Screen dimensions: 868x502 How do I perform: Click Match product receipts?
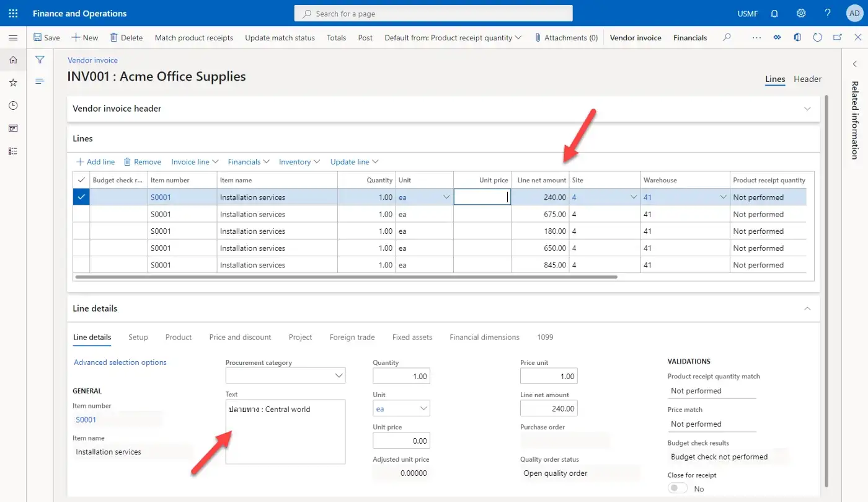click(x=194, y=38)
